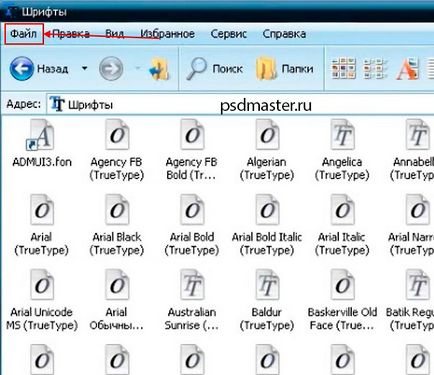Click the Назад back arrow button
Viewport: 434px width, 375px height.
pyautogui.click(x=22, y=69)
